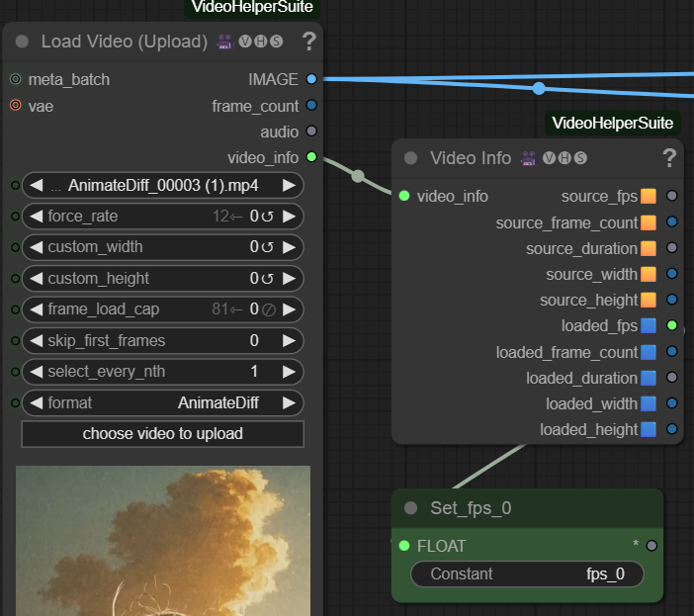Decrease skip_first_frames value
Screen dimensions: 694x616
point(37,340)
